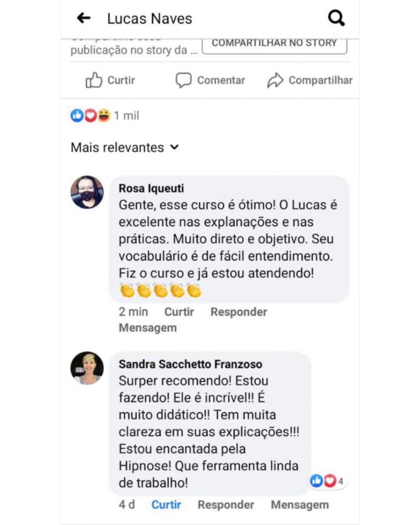
Task: Tap the back arrow icon
Action: pyautogui.click(x=84, y=18)
